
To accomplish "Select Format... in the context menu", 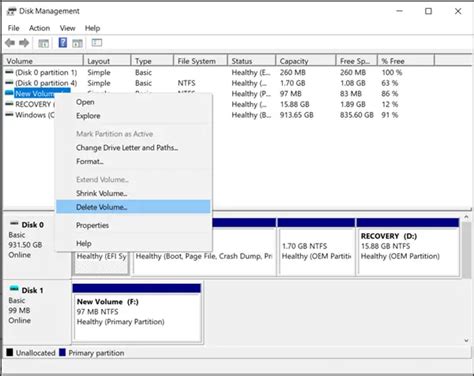I will (x=133, y=161).
